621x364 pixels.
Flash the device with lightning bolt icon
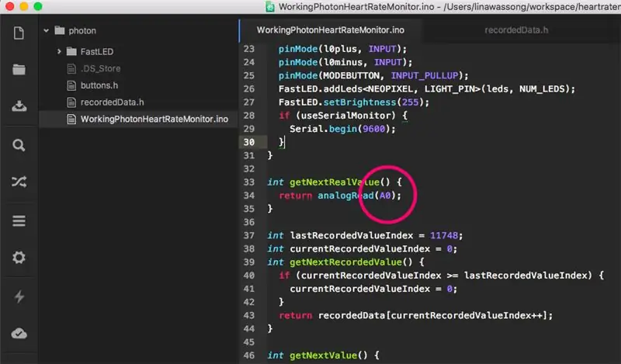coord(19,296)
